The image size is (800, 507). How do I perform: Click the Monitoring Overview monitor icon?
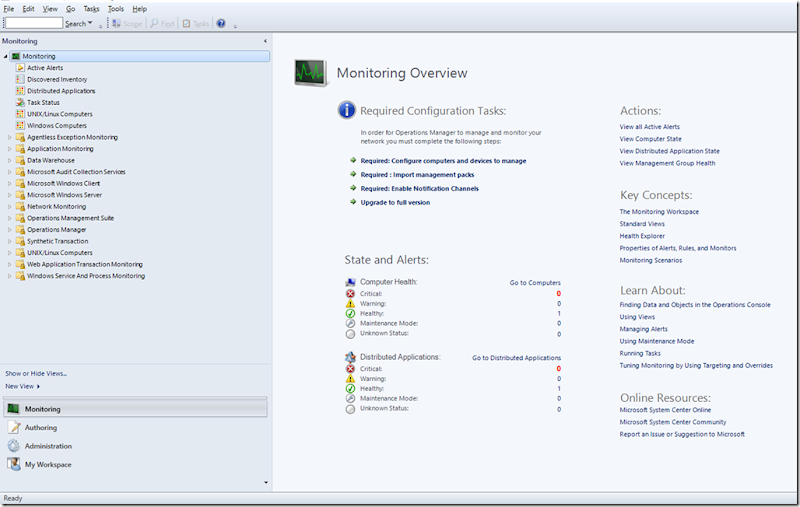point(311,73)
